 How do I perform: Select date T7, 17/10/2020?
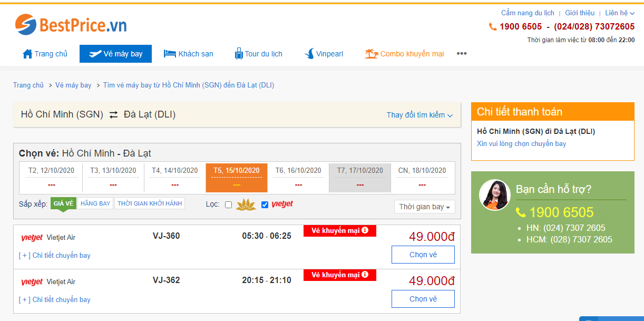click(360, 178)
